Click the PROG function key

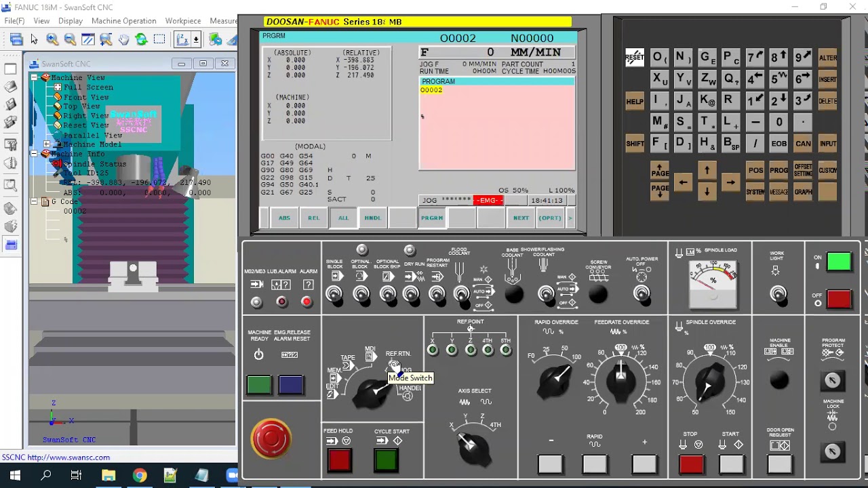[x=779, y=171]
